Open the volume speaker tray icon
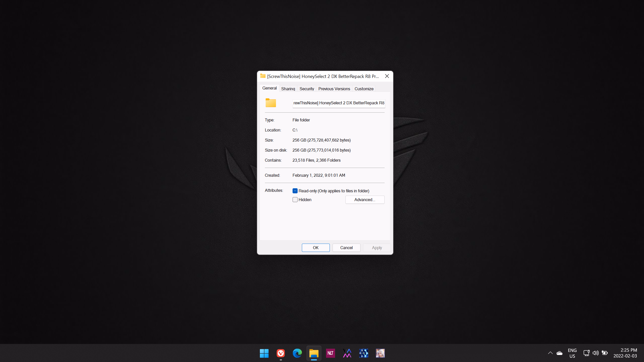The image size is (644, 362). pyautogui.click(x=595, y=353)
